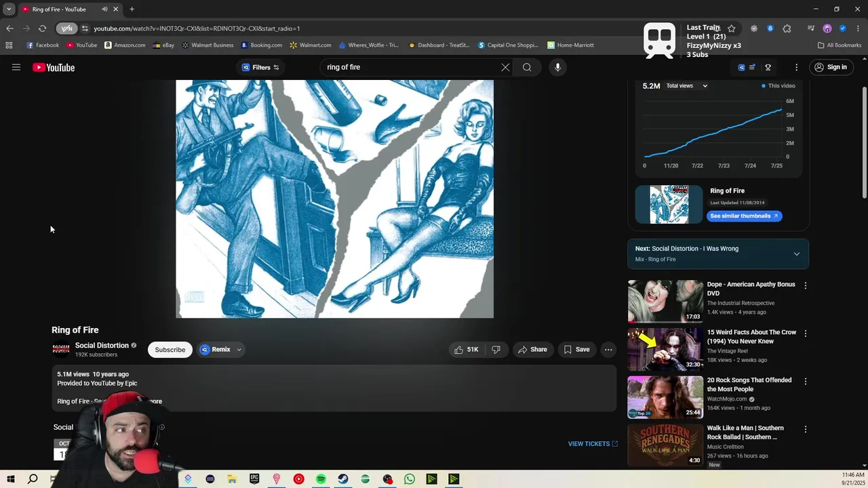Open the browser extensions puzzle icon

tap(787, 28)
